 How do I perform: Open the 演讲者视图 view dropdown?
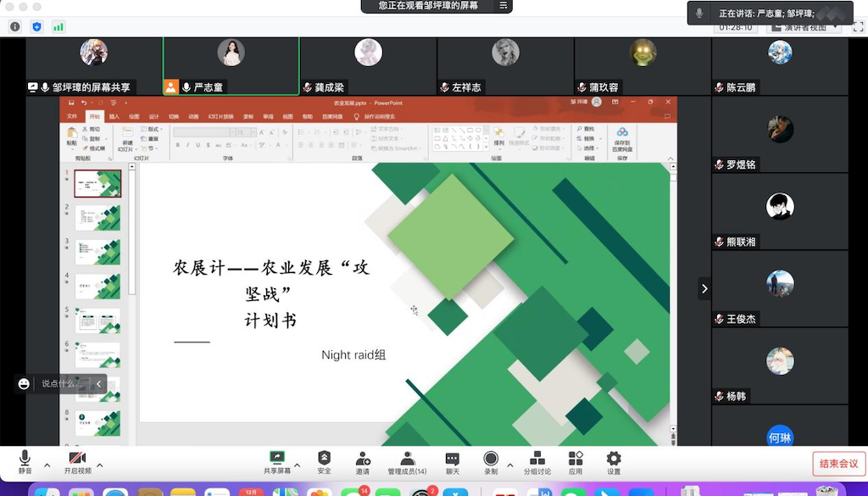click(x=804, y=27)
